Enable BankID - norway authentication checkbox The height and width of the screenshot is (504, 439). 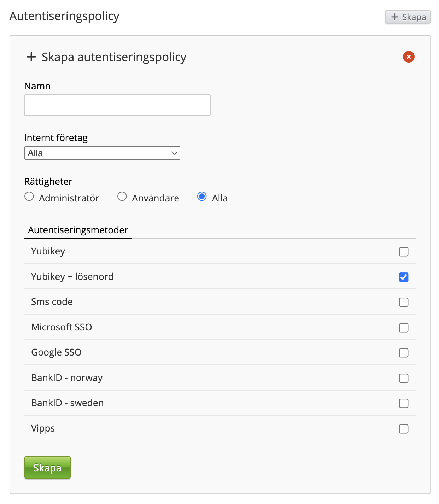coord(403,378)
